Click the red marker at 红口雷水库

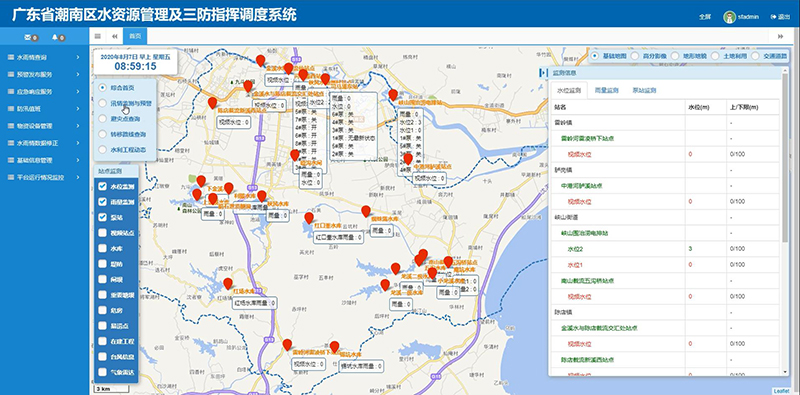pos(309,218)
